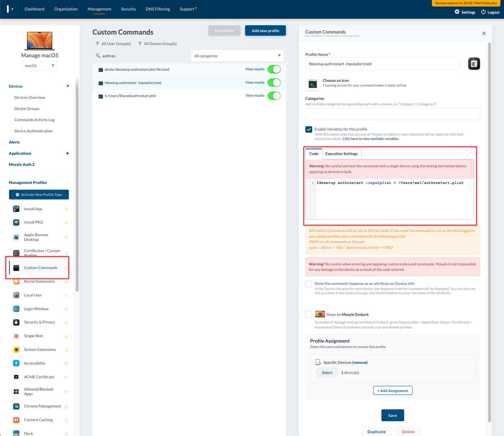
Task: Open the Login Window icon
Action: click(16, 309)
